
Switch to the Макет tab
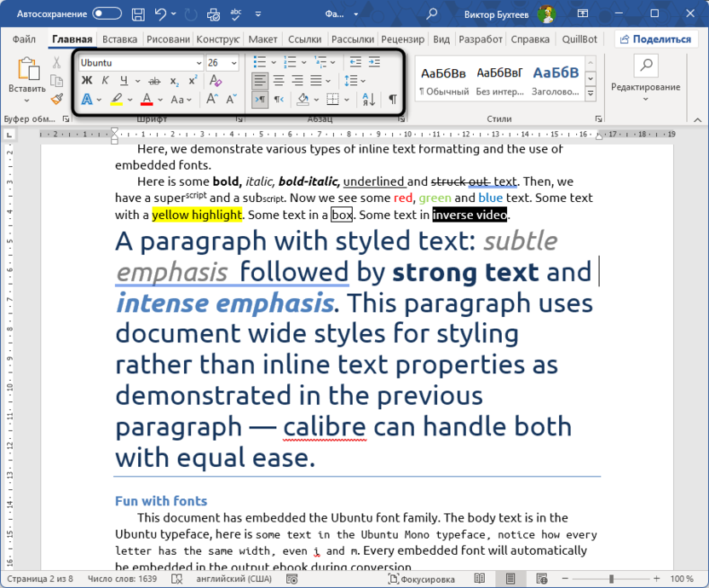click(x=262, y=39)
